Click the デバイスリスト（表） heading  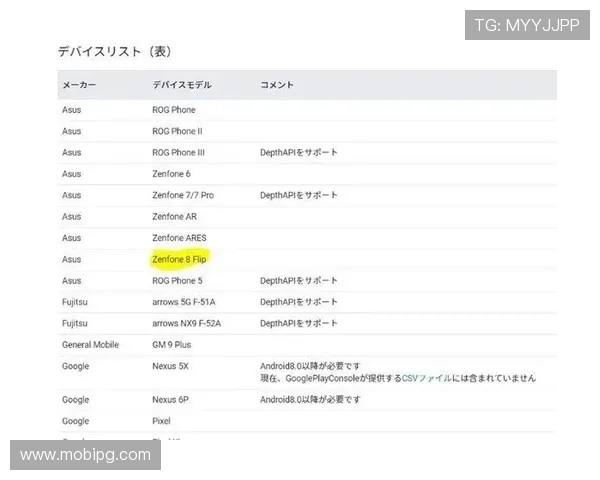pos(121,51)
